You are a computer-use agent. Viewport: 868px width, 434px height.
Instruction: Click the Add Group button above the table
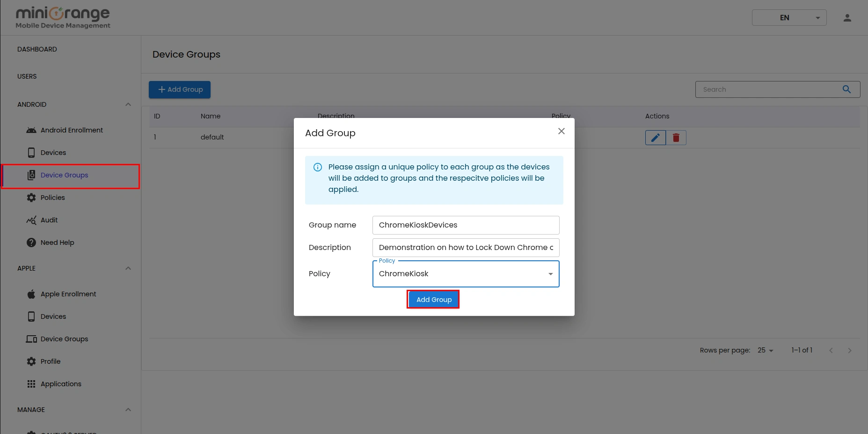click(179, 89)
